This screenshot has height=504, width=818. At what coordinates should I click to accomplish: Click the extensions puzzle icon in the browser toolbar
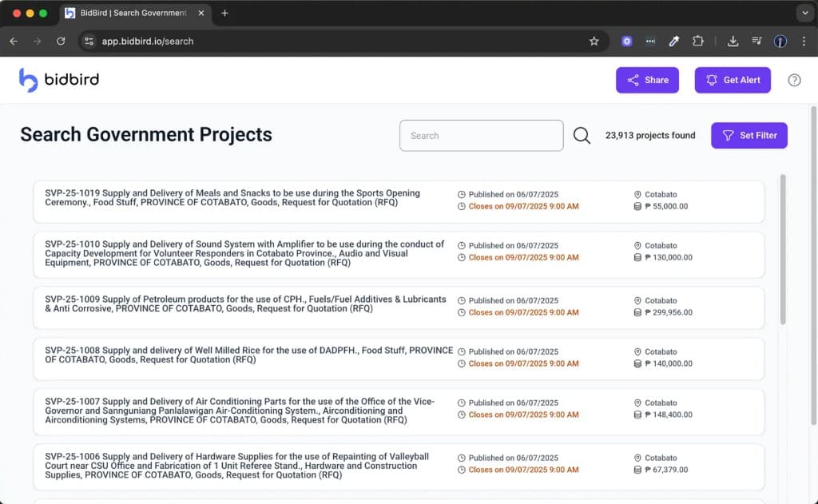click(697, 41)
